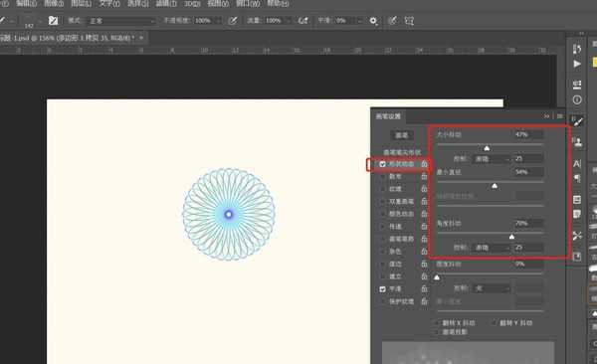
Task: Toggle the Brush Settings dock icon
Action: click(577, 121)
